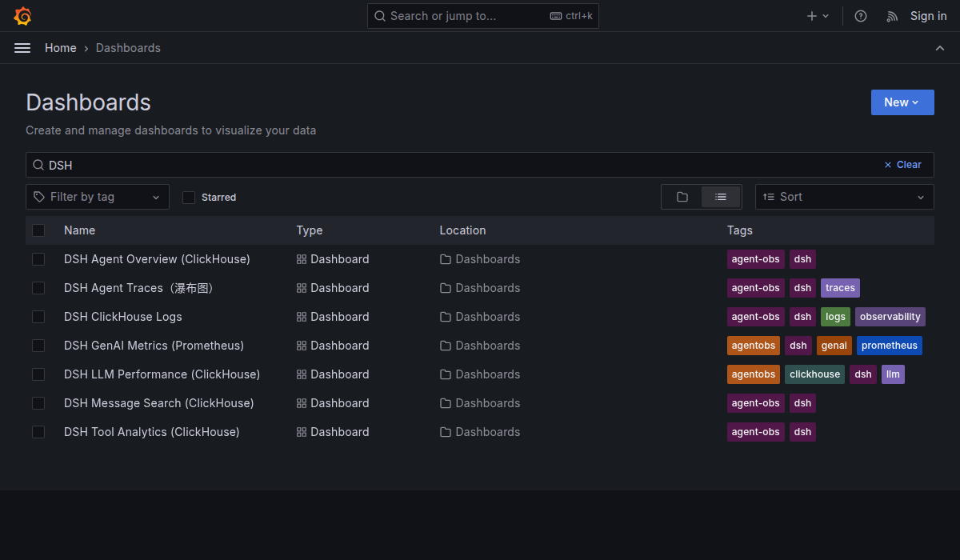Expand the New button menu
This screenshot has width=960, height=560.
[x=902, y=102]
